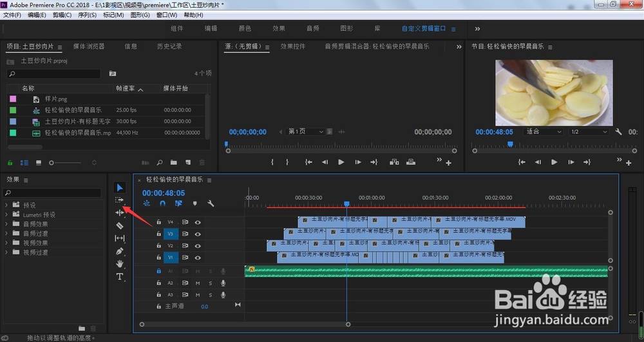Screen dimensions: 644x342
Task: Select the Track Select Forward tool
Action: coord(119,200)
